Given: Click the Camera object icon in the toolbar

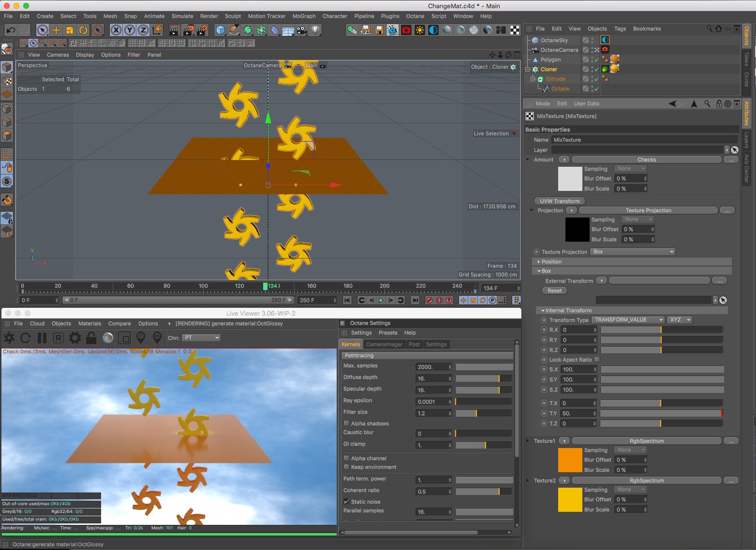Looking at the screenshot, I should click(302, 30).
